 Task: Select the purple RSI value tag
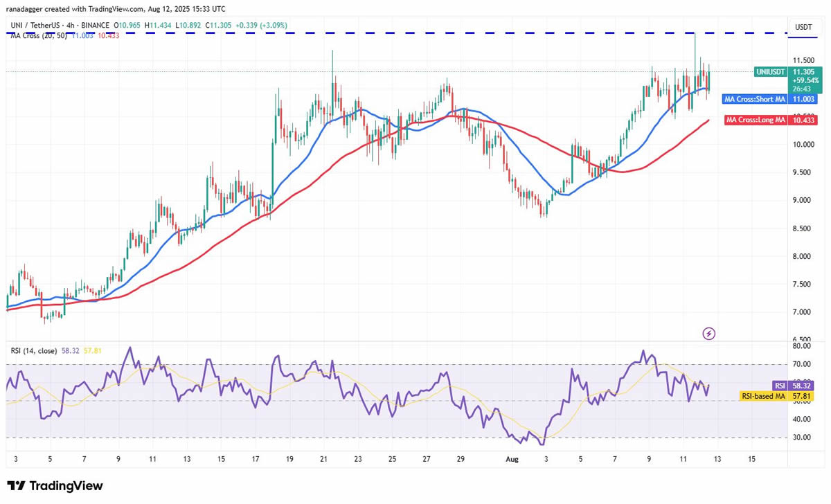coord(780,384)
